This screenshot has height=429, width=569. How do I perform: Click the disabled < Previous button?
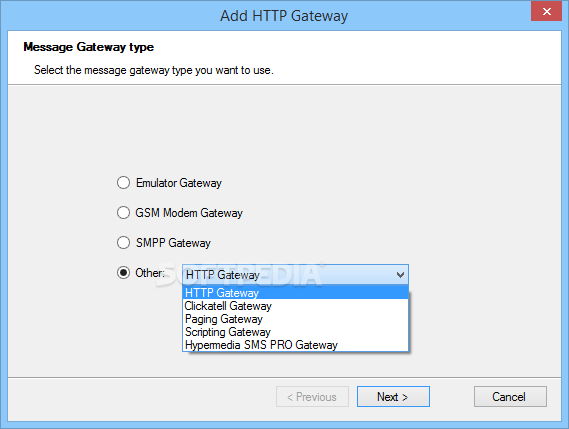point(312,397)
